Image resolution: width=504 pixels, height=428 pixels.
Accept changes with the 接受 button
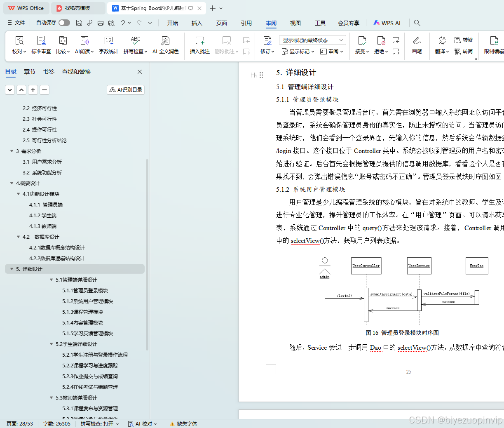(x=361, y=43)
